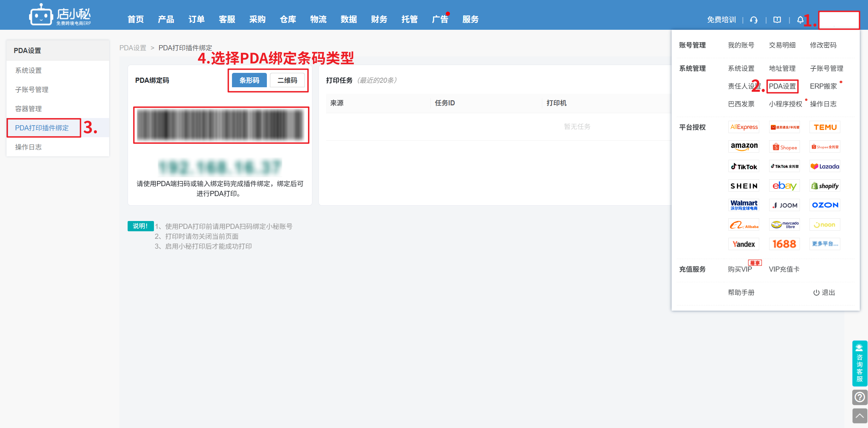Authorize the Walmart platform
The width and height of the screenshot is (868, 428).
pyautogui.click(x=744, y=205)
